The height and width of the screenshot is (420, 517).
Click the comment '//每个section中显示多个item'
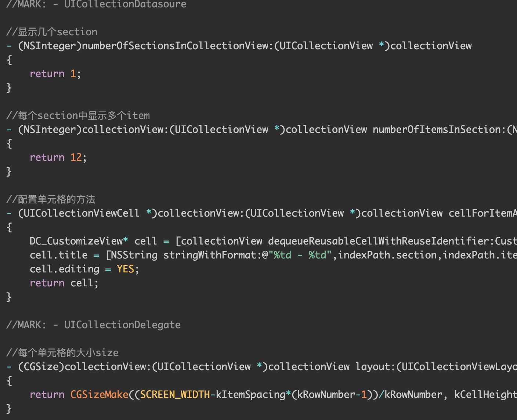[x=78, y=116]
